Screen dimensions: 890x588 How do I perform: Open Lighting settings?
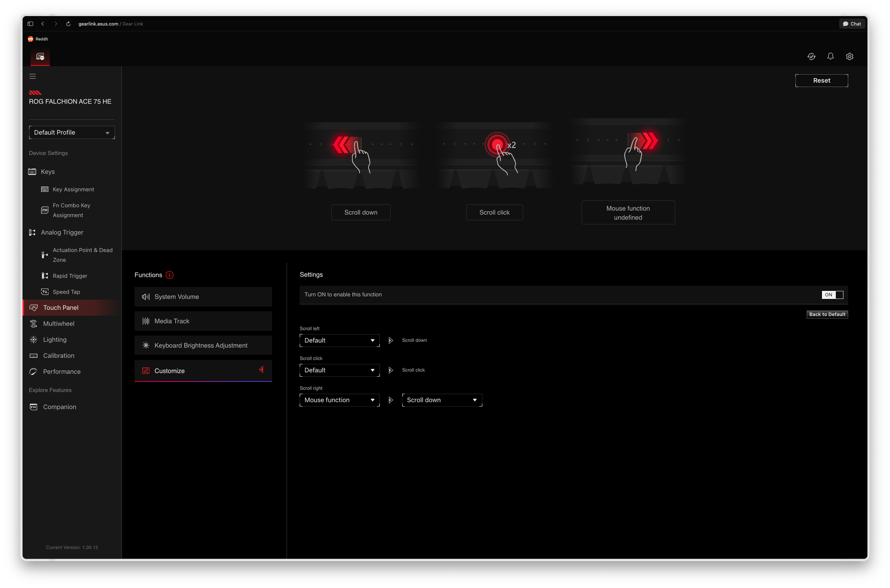point(54,339)
